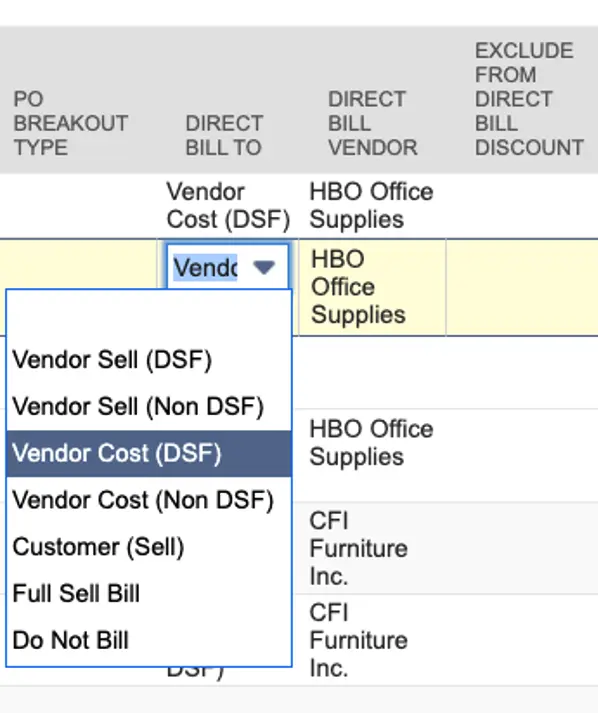Choose Do Not Bill option
Screen dimensions: 598x713
(x=149, y=641)
